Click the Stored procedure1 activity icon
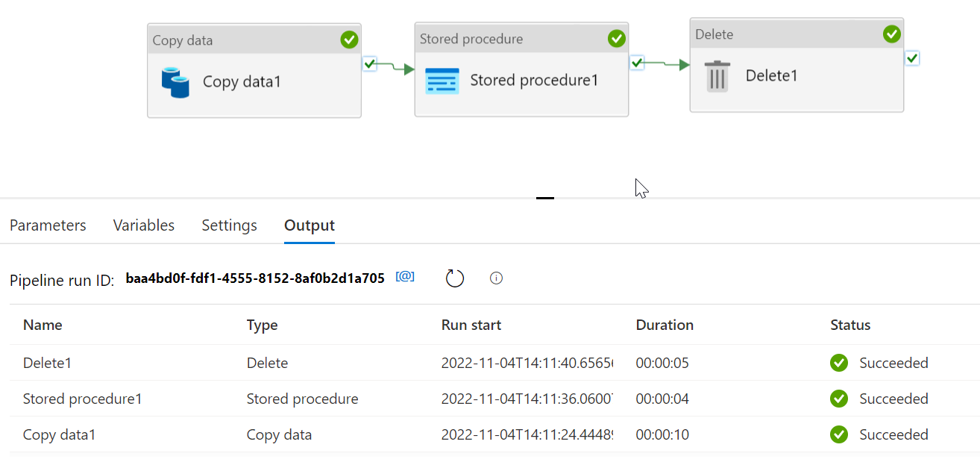This screenshot has height=471, width=980. (442, 81)
